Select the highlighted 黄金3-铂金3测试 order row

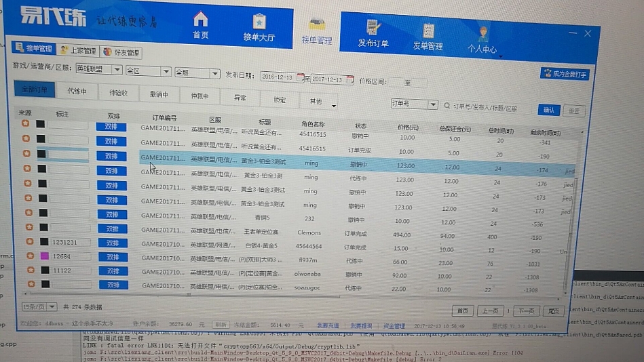356,164
